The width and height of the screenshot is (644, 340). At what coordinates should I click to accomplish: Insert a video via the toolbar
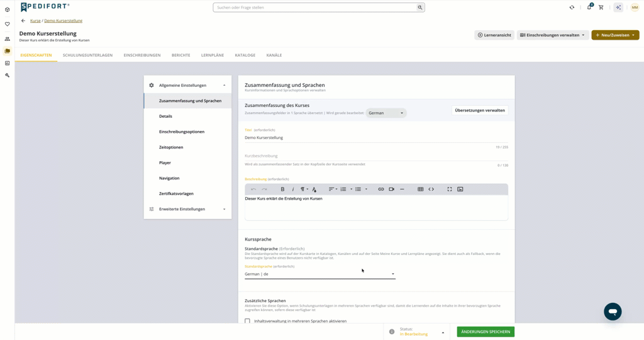[x=391, y=189]
